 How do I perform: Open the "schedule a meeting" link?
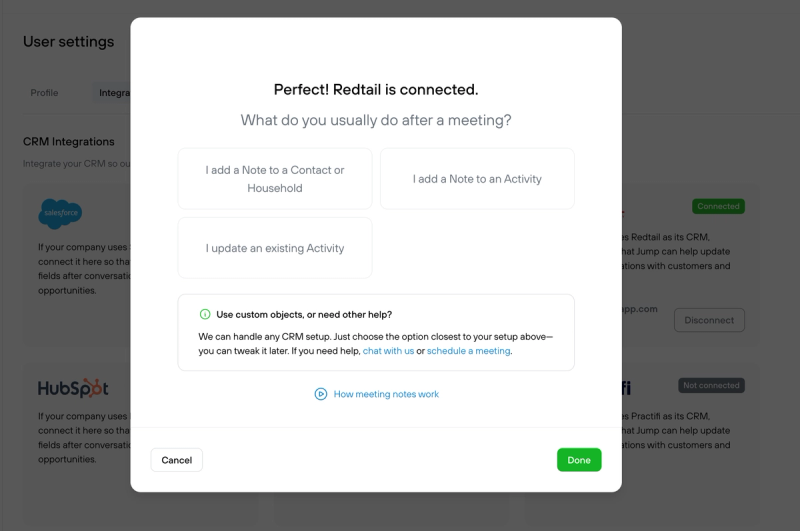(468, 351)
